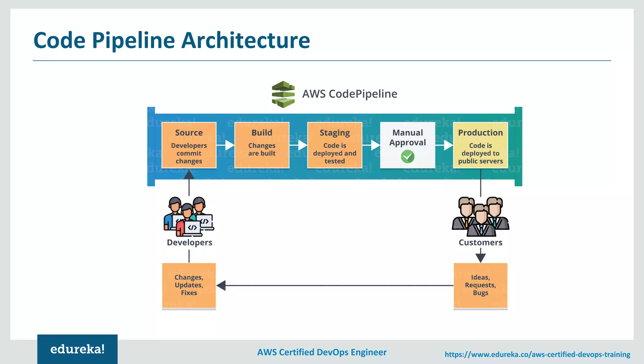This screenshot has height=364, width=644.
Task: Click 'Code is deployed and tested' text
Action: pos(335,153)
